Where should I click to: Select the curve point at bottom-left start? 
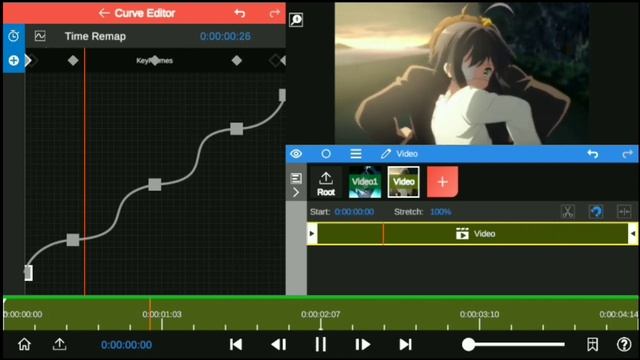coord(28,273)
